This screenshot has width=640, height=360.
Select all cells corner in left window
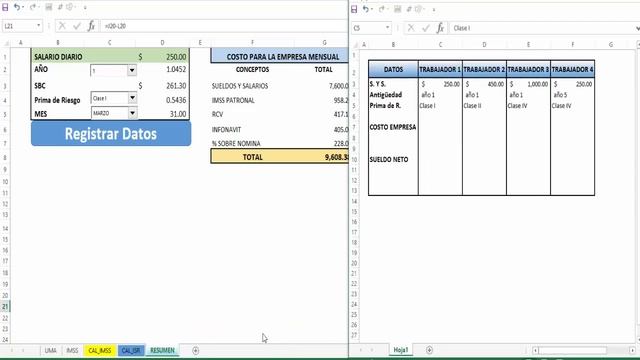point(6,42)
